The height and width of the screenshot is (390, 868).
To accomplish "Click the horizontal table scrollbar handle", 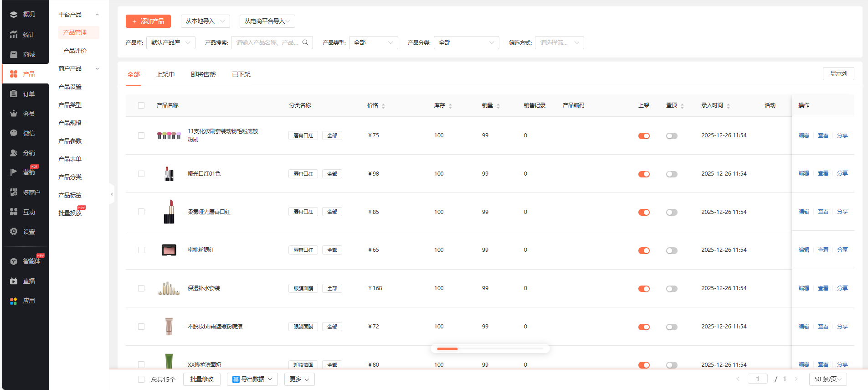I will [447, 349].
